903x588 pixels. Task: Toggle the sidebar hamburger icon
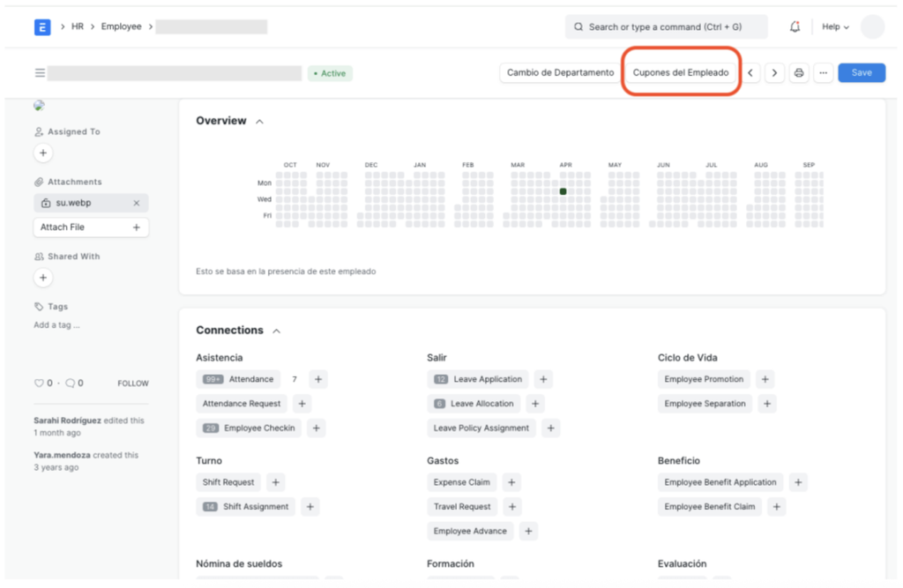point(40,73)
